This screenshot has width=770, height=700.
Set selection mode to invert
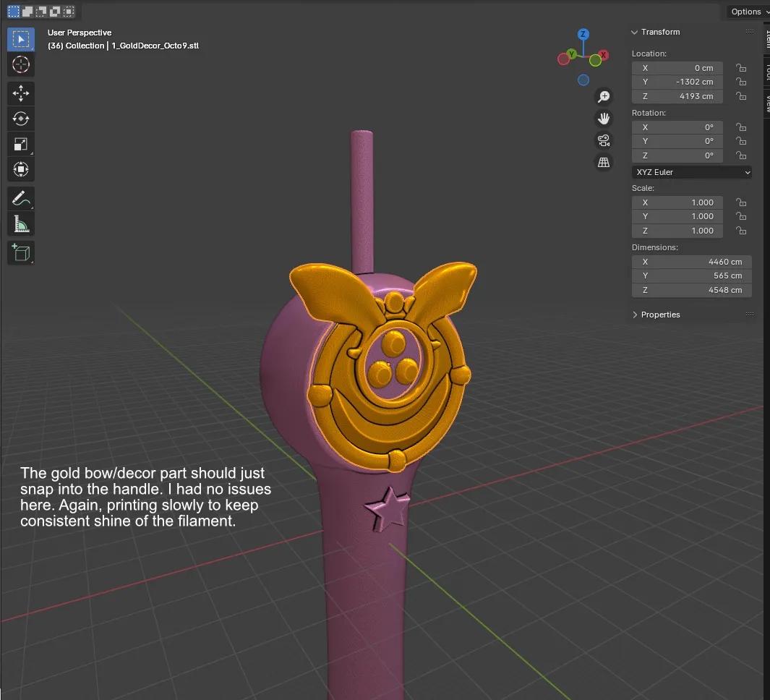pyautogui.click(x=55, y=12)
